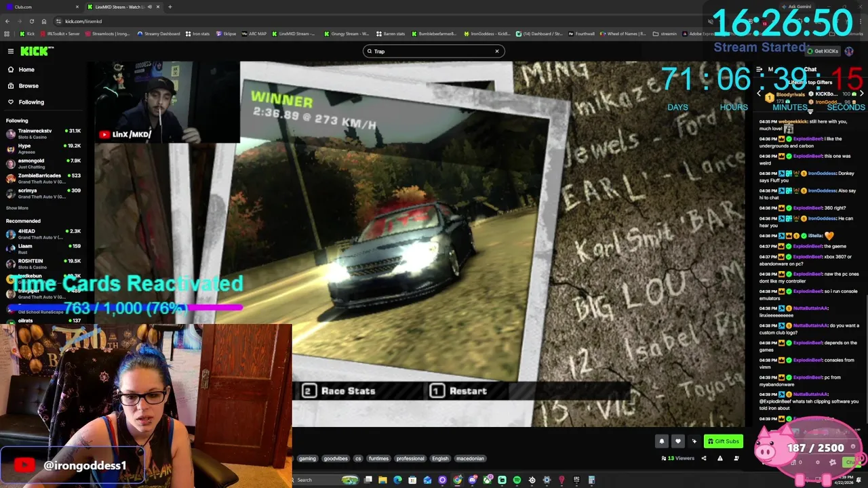Click the browser home button

point(44,21)
